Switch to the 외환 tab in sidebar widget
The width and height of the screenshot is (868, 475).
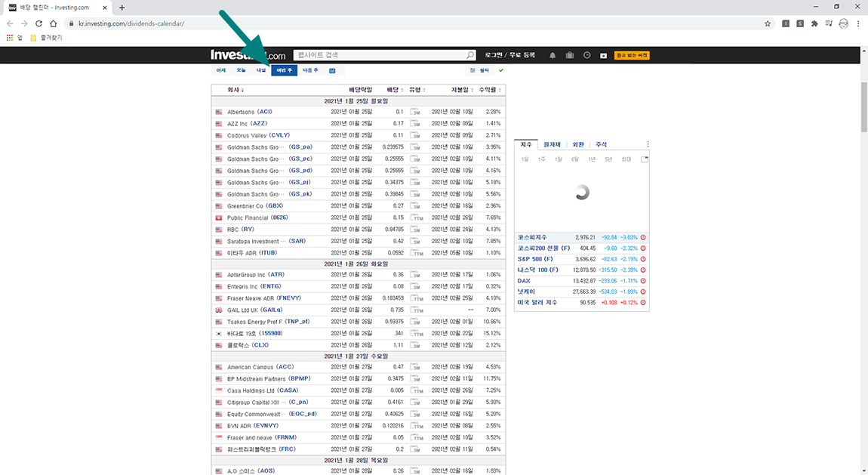coord(578,144)
